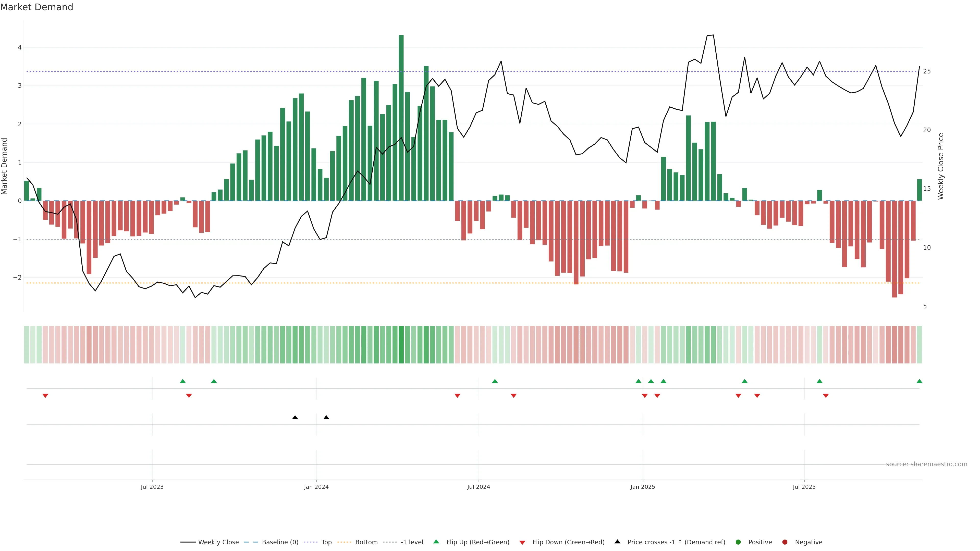Toggle the Baseline (0) legend entry
Screen dimensions: 980x551
280,542
